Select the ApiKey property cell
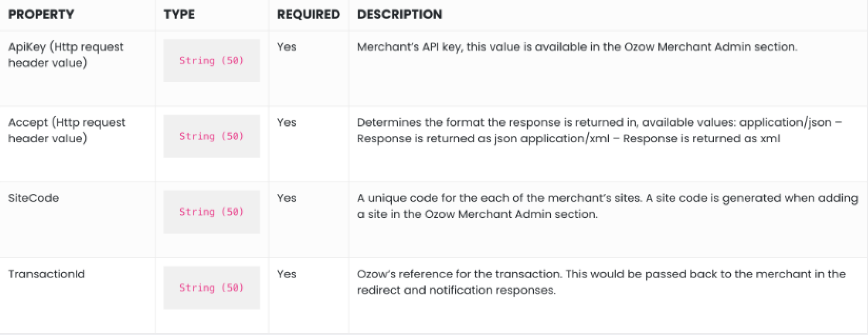 pos(66,55)
